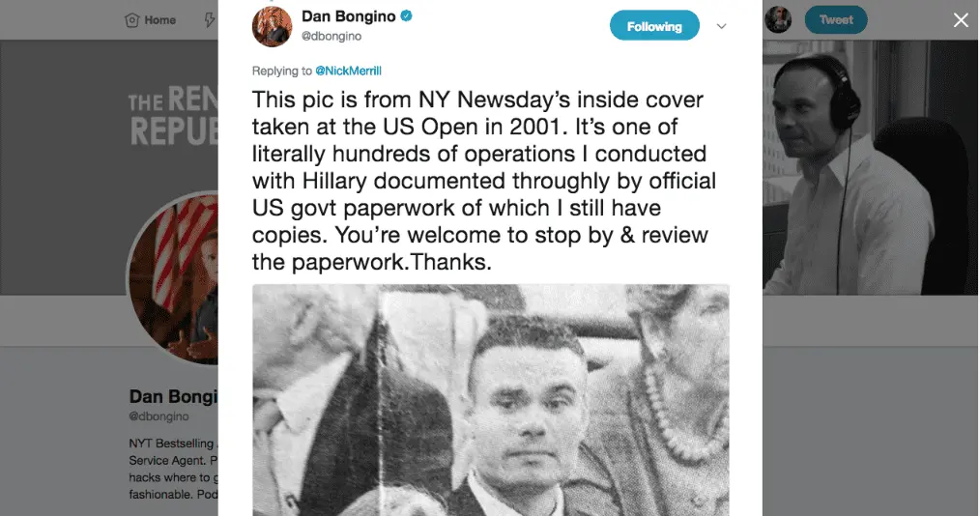Open the Moments lightning bolt icon
This screenshot has width=980, height=516.
click(210, 20)
